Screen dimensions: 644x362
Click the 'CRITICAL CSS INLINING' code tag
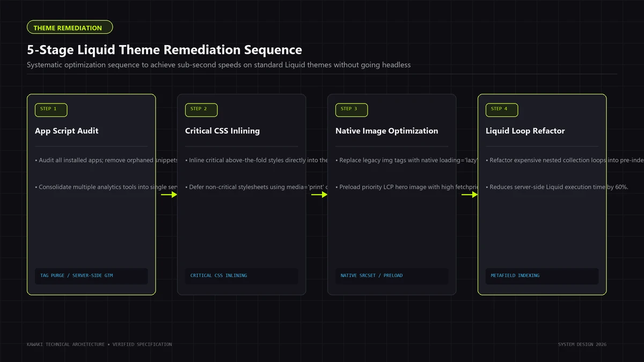coord(241,276)
